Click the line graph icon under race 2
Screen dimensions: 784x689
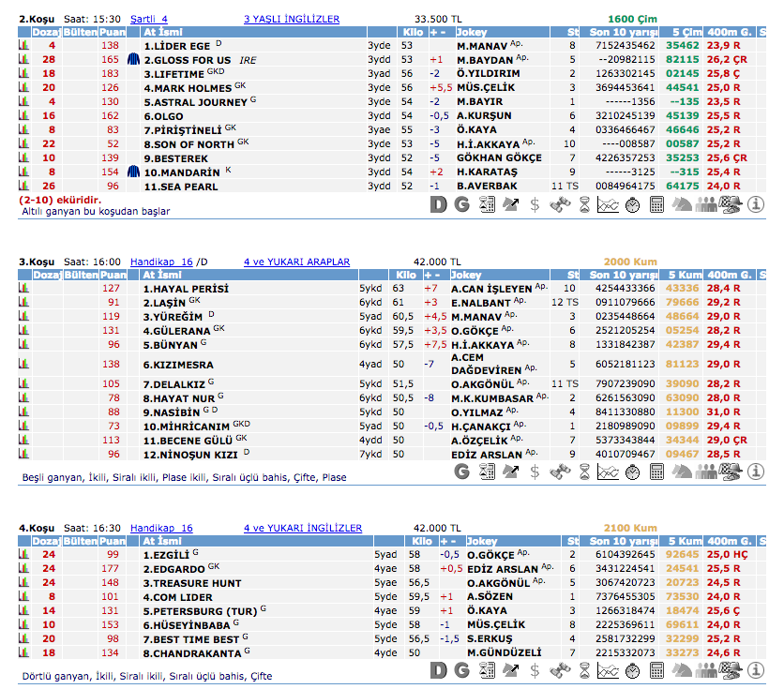[x=608, y=204]
